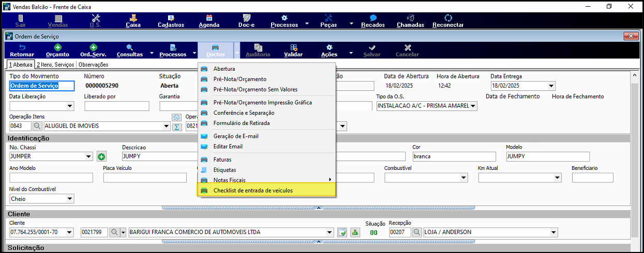644x253 pixels.
Task: Expand the dropdown arrow next to Consultas
Action: coord(152,53)
